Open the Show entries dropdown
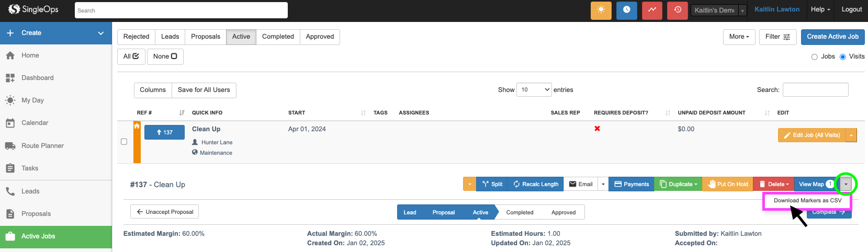 tap(534, 90)
